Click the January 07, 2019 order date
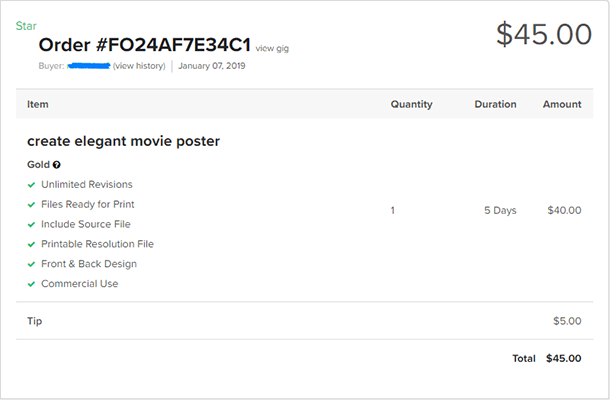The height and width of the screenshot is (400, 610). [x=211, y=66]
